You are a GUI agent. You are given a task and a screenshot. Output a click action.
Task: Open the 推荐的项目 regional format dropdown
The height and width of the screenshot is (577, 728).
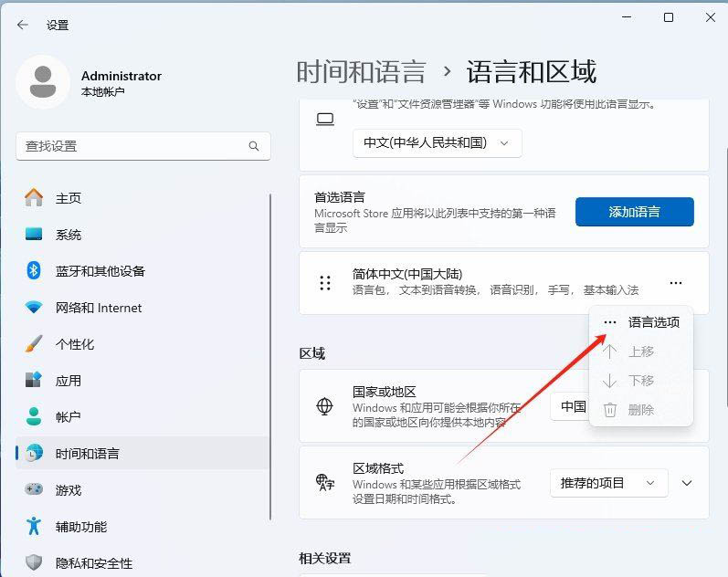[608, 483]
